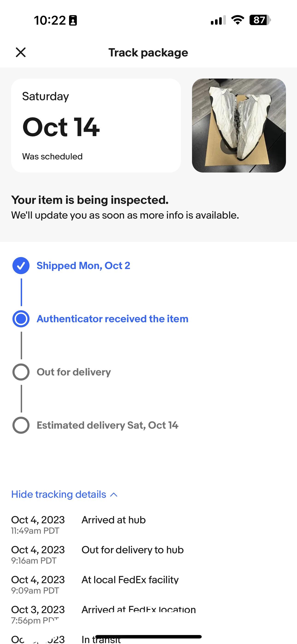The width and height of the screenshot is (297, 644).
Task: Click the completed Shipped checkmark icon
Action: (x=21, y=266)
